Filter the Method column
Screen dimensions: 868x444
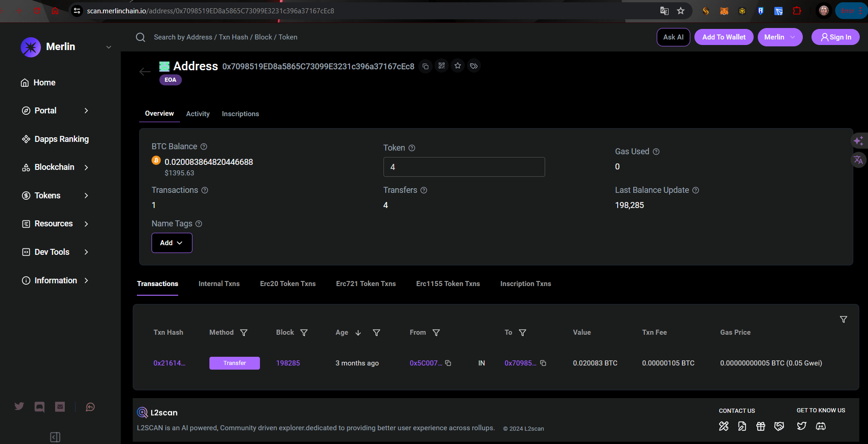244,332
